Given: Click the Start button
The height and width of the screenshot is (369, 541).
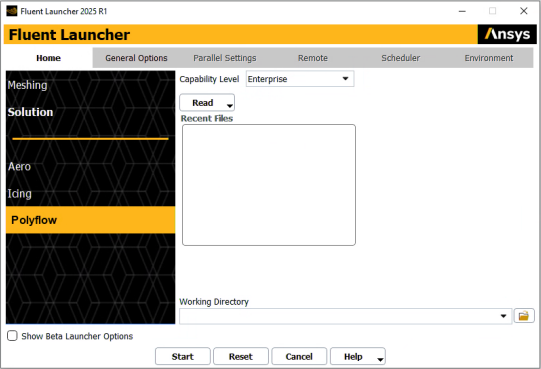Looking at the screenshot, I should [183, 356].
